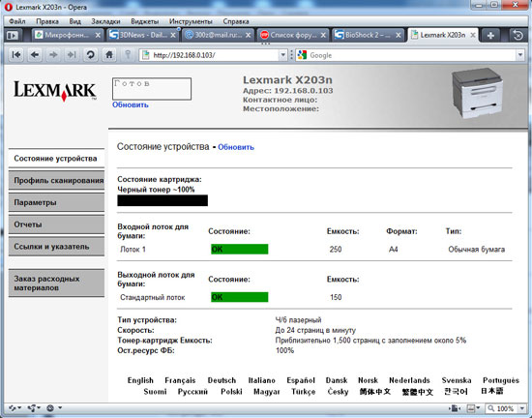Open Ссылки и указатель in sidebar

click(56, 247)
